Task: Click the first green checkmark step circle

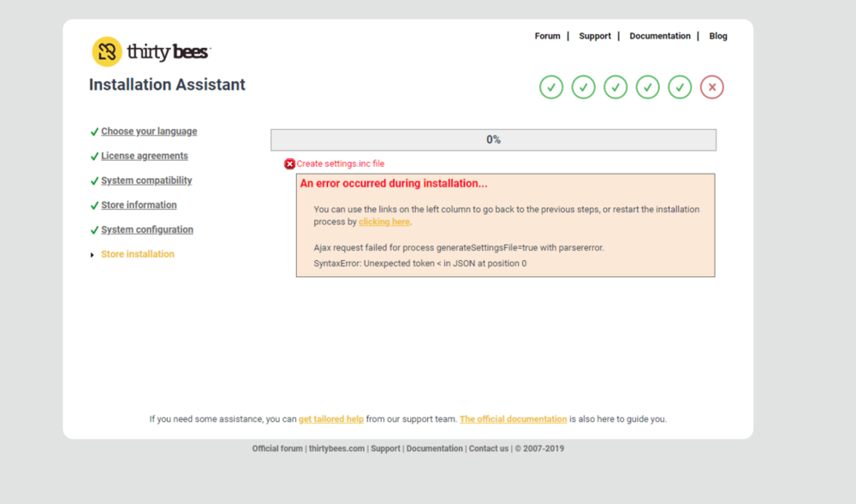Action: coord(551,87)
